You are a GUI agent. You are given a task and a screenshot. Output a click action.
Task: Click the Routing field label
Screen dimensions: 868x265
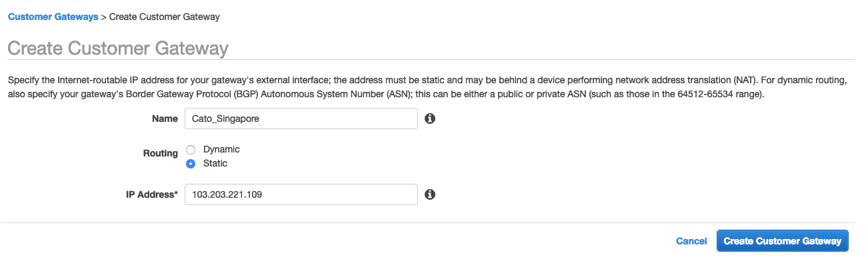(161, 153)
